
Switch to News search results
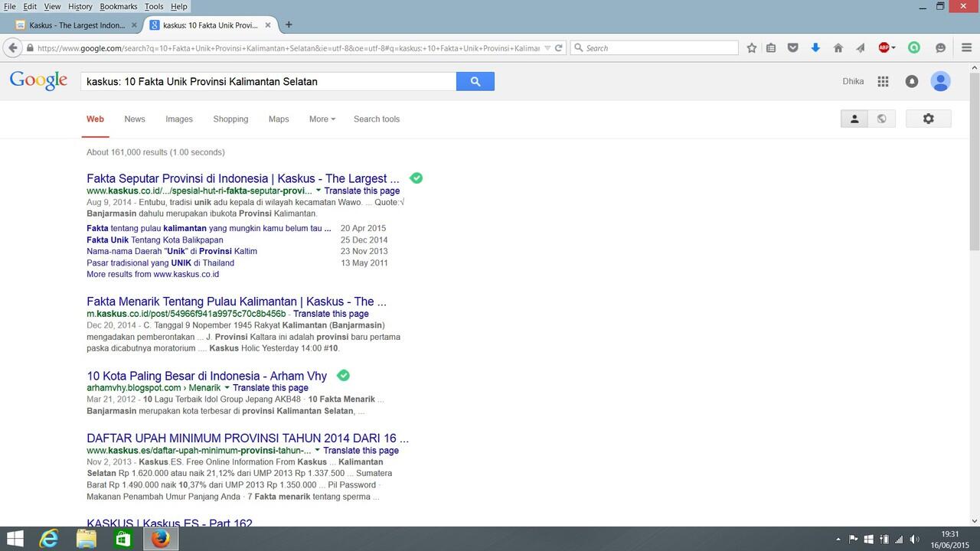coord(135,119)
